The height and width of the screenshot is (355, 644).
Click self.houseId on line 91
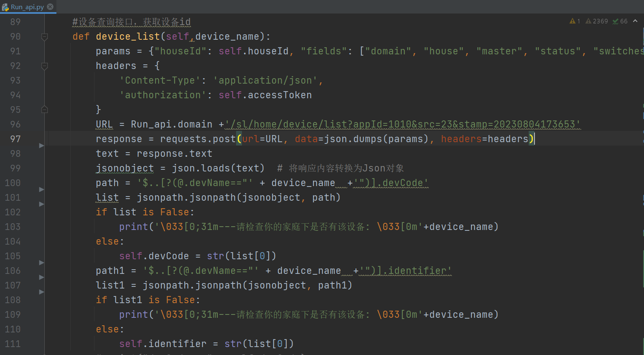(x=254, y=51)
